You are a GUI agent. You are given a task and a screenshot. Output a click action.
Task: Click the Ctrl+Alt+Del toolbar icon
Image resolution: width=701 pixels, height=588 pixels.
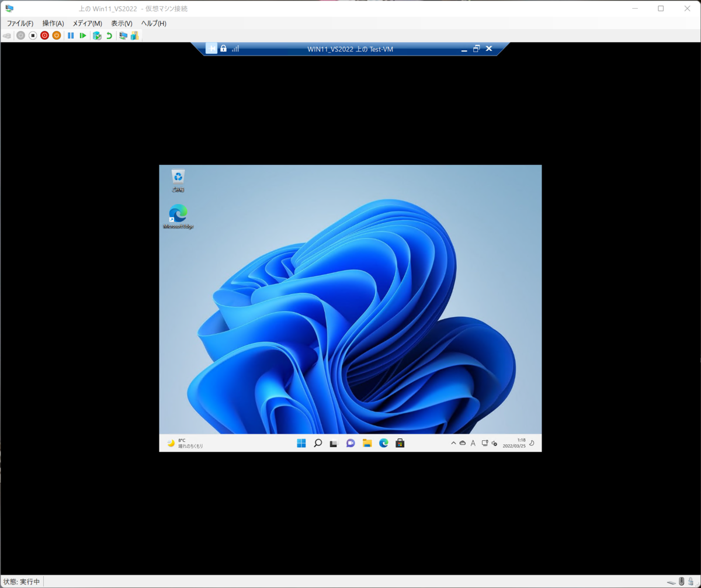click(x=7, y=36)
